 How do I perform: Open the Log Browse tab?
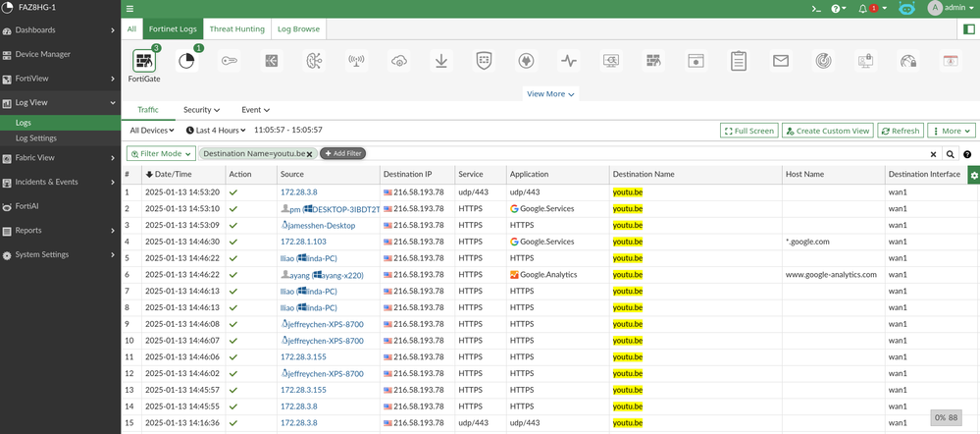click(298, 29)
